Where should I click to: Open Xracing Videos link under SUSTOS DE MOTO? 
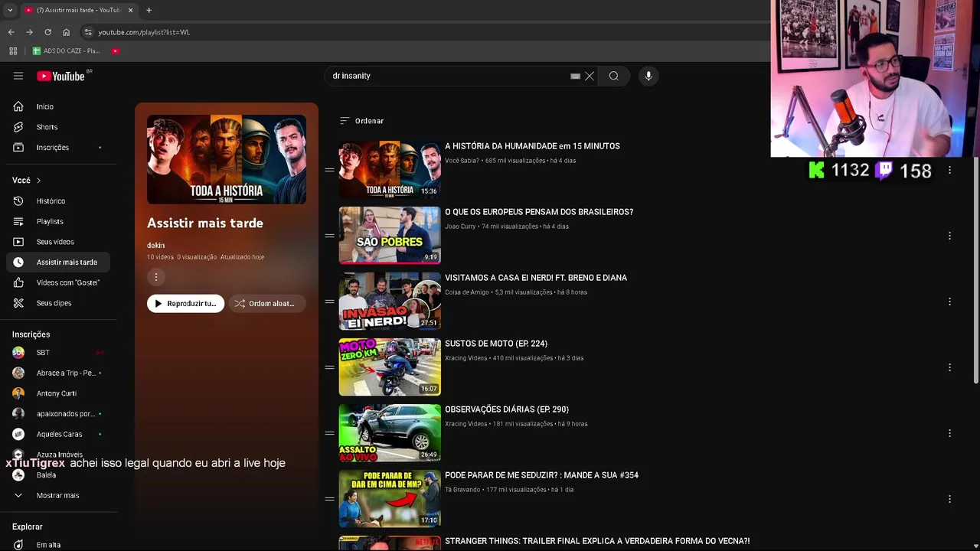pyautogui.click(x=465, y=358)
